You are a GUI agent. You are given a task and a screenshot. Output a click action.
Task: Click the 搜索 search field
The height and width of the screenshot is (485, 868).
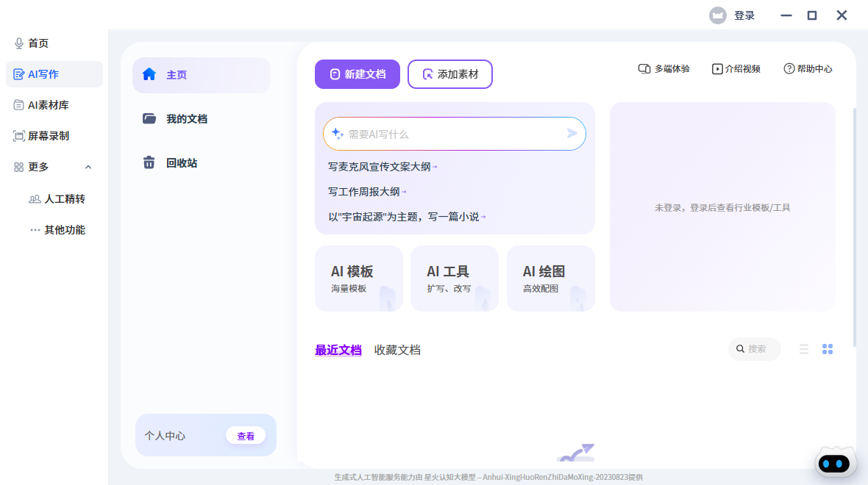(x=754, y=349)
